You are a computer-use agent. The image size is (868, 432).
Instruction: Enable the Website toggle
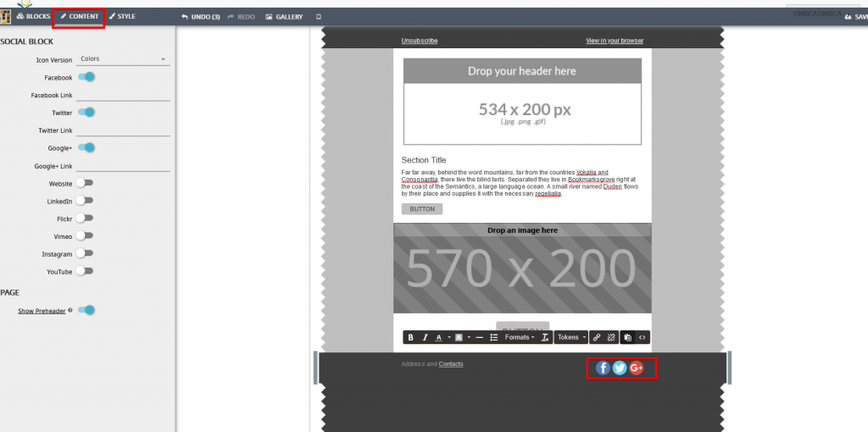tap(84, 183)
